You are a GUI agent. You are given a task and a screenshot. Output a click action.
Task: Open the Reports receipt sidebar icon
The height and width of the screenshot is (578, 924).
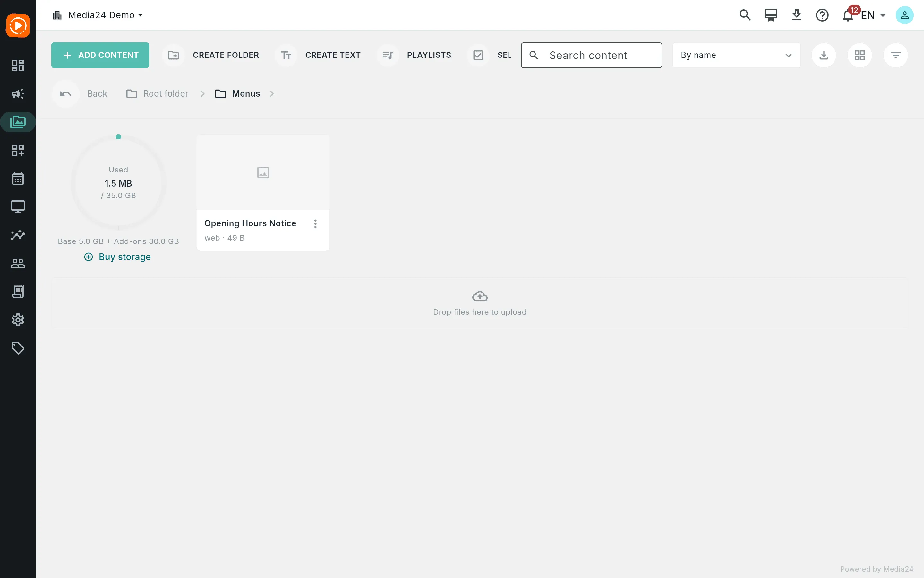pos(18,292)
